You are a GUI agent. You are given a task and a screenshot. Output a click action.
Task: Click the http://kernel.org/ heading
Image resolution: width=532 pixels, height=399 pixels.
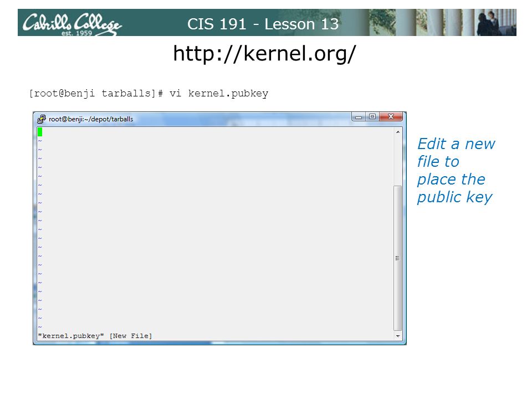264,54
